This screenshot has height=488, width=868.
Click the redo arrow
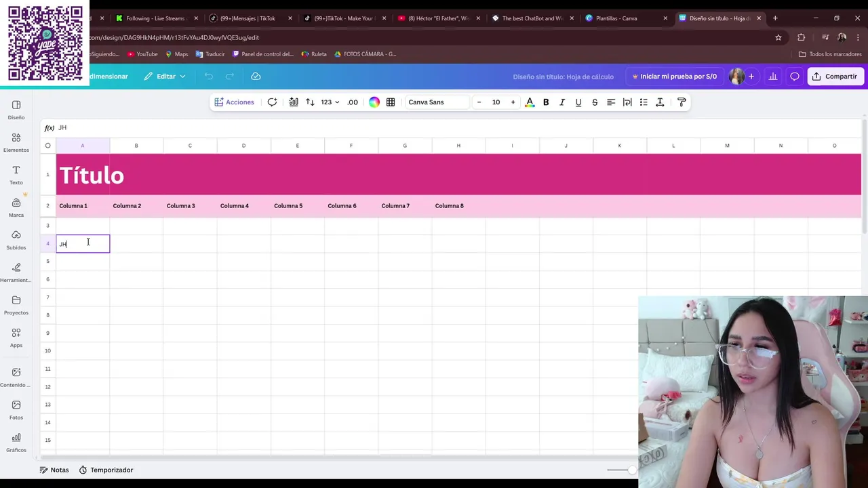(230, 77)
